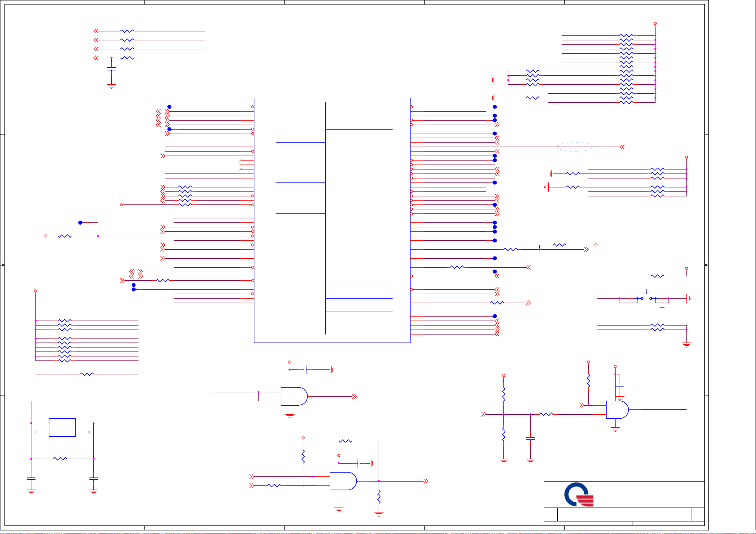Select the dashed light-blue ellipse annotation
Viewport: 756px width, 534px height.
pyautogui.click(x=575, y=147)
